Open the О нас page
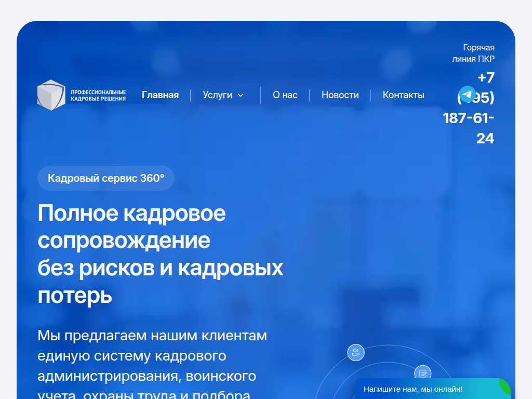532x399 pixels. pos(285,95)
